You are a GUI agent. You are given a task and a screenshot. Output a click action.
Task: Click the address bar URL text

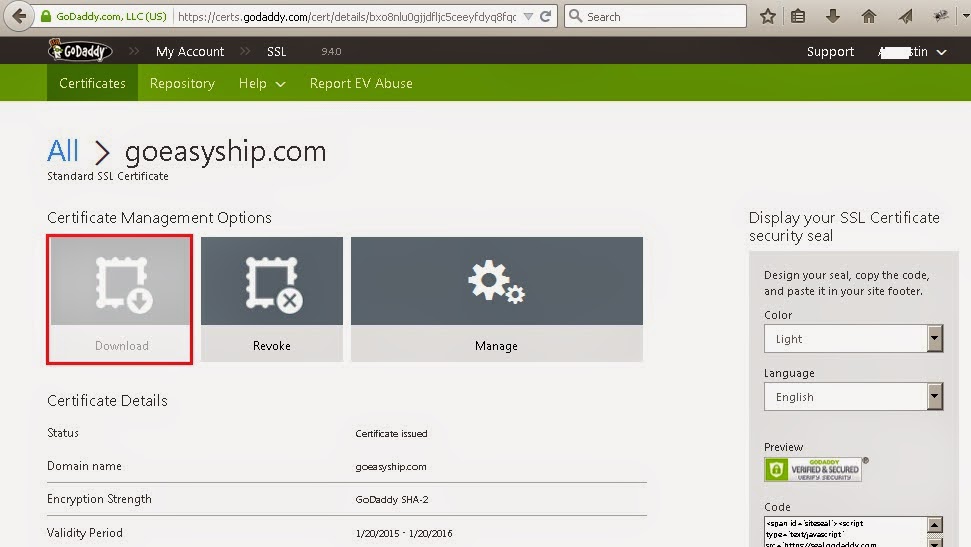tap(347, 17)
